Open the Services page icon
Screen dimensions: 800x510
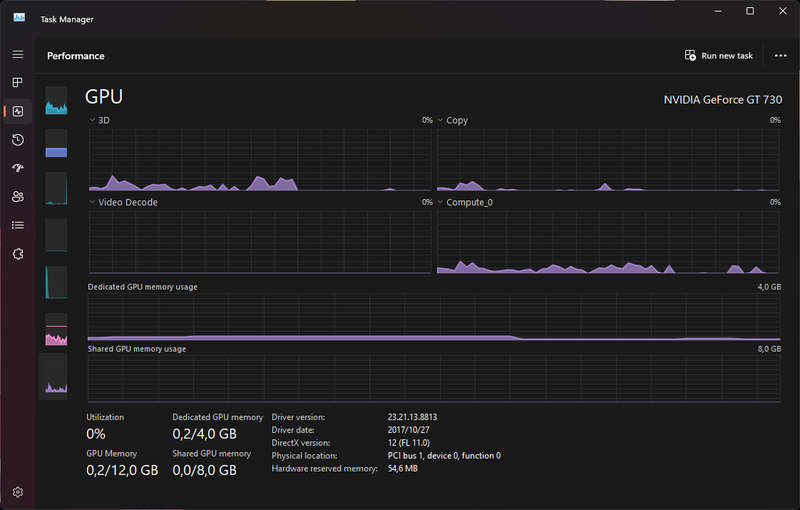[x=18, y=253]
